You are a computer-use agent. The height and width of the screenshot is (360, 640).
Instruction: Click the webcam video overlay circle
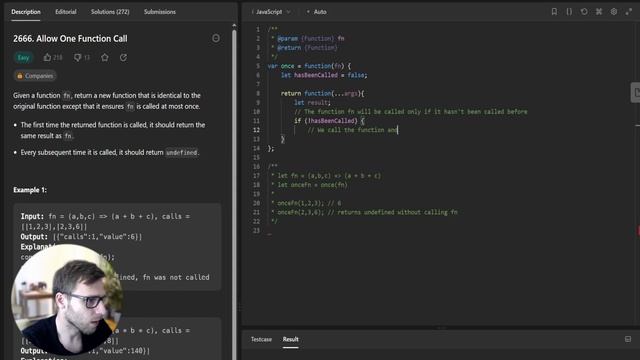68,300
